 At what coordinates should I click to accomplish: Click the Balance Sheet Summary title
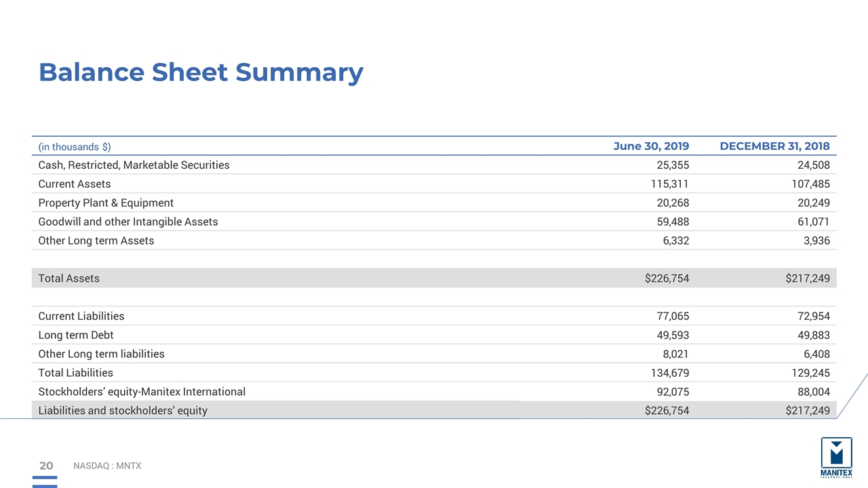[201, 72]
